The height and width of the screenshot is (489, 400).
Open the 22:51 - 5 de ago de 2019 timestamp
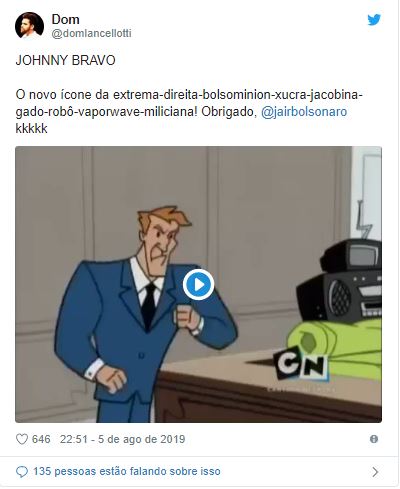click(x=122, y=439)
